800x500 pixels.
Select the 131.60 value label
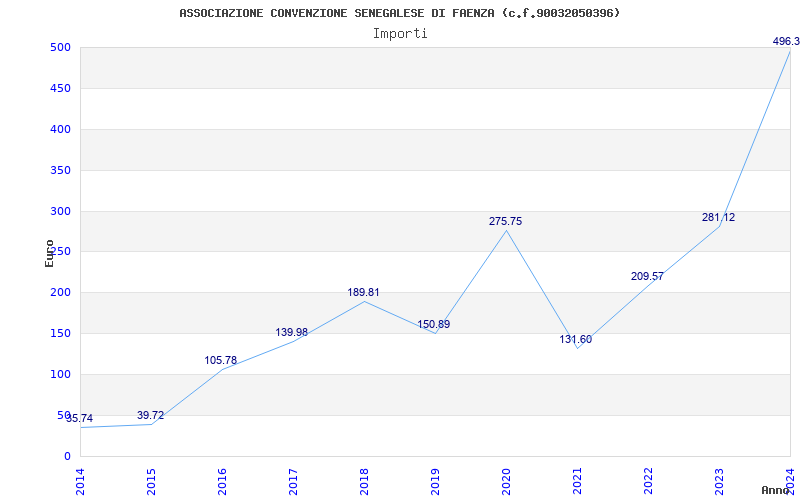(576, 339)
